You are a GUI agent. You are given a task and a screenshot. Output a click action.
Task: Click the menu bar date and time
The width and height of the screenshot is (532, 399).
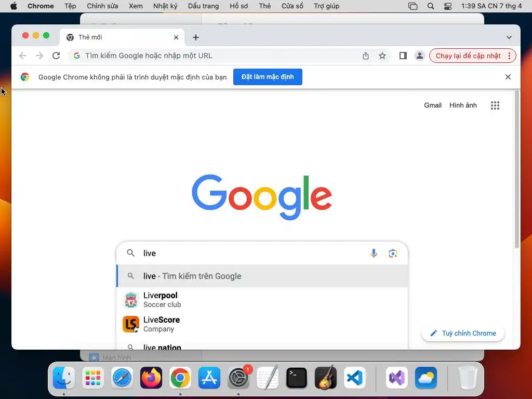pos(491,6)
